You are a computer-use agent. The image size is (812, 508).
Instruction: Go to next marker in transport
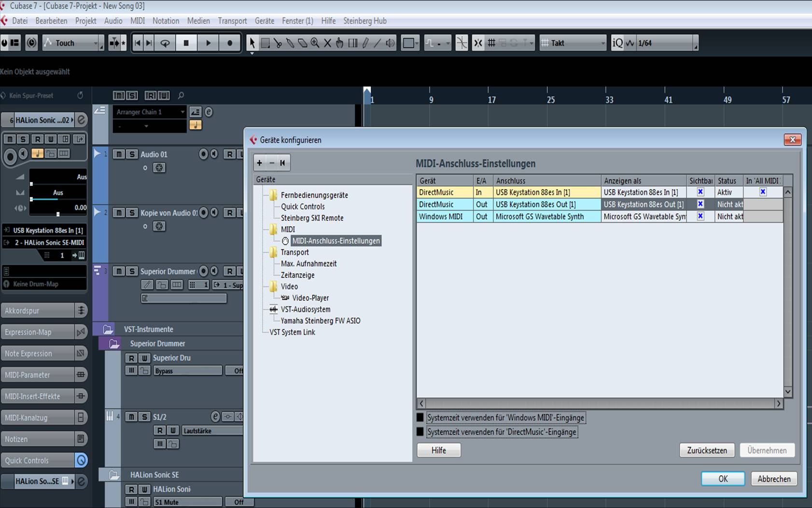coord(149,43)
